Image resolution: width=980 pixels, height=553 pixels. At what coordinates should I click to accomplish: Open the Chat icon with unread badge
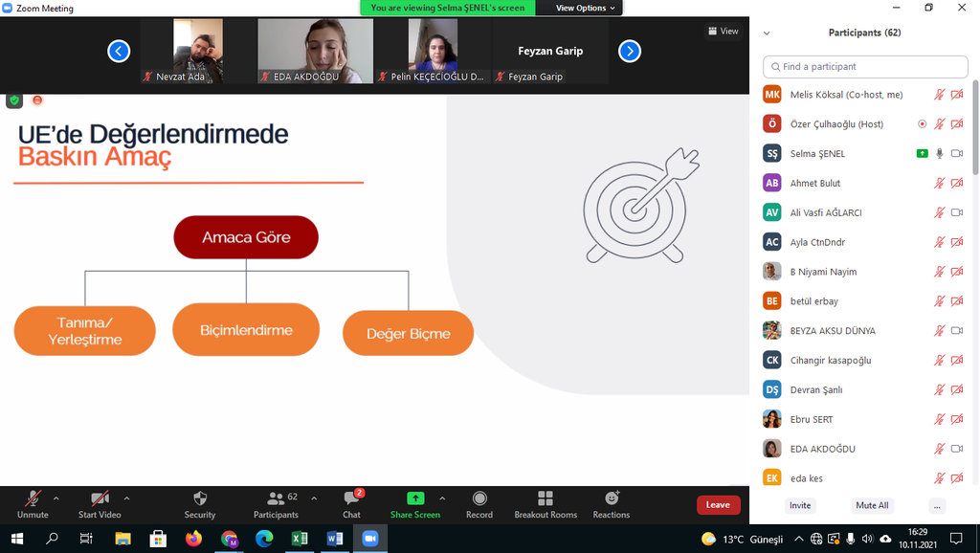tap(352, 498)
